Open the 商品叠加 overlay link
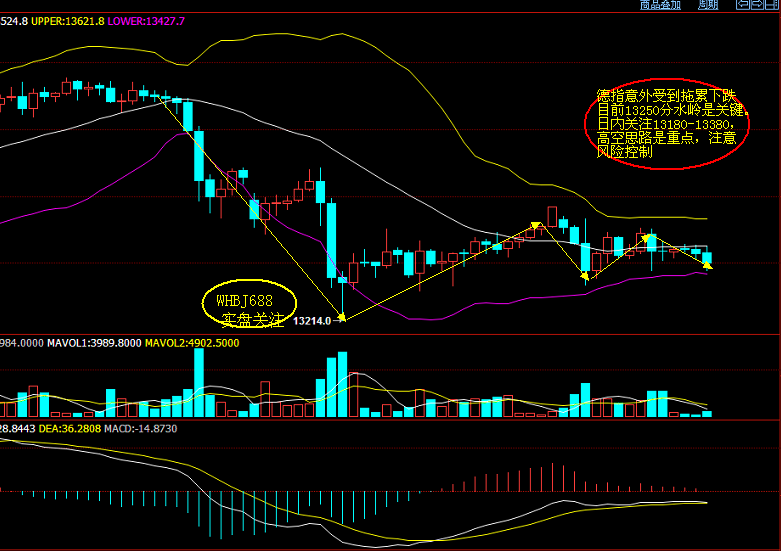 click(660, 5)
